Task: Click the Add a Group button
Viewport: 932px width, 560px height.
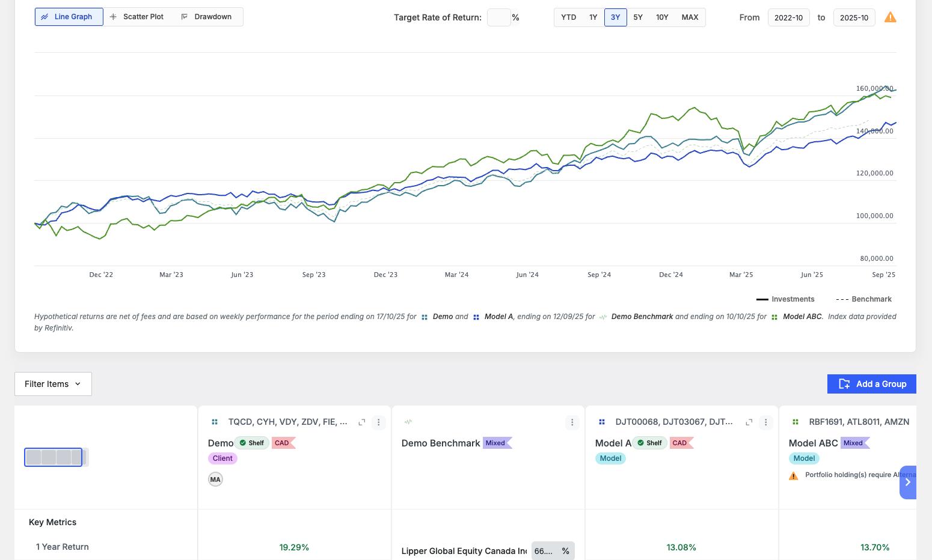Action: (872, 384)
